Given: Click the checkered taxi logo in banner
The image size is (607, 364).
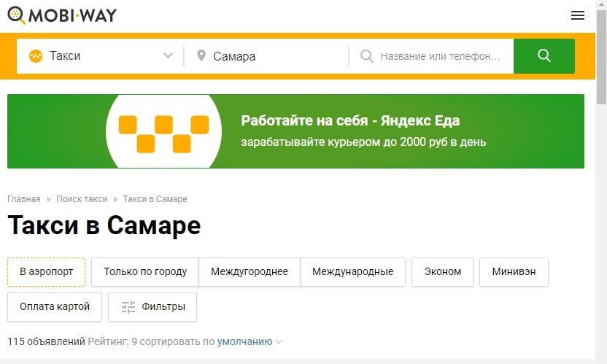Looking at the screenshot, I should coord(163,132).
